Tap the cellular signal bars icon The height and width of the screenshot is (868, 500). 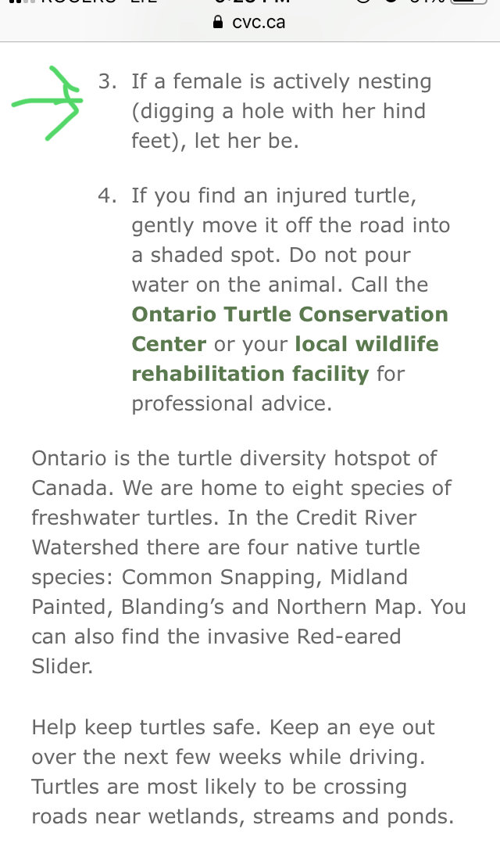click(21, 2)
